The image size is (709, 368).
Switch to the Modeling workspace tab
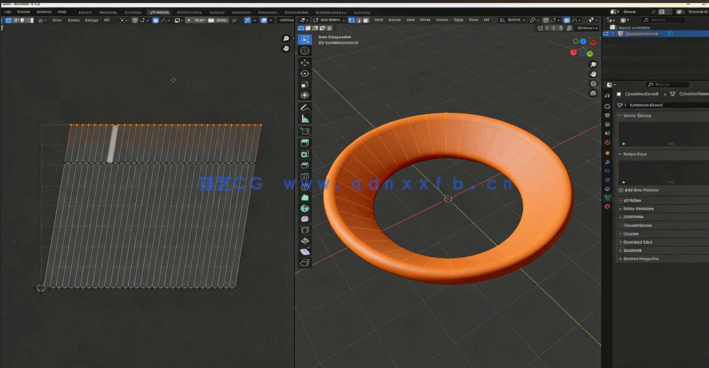point(108,12)
